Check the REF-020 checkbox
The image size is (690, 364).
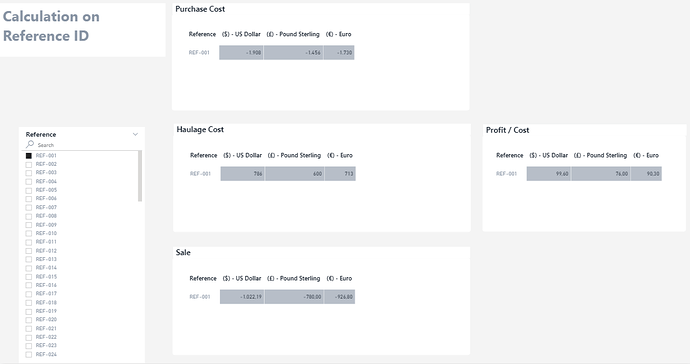click(x=29, y=320)
